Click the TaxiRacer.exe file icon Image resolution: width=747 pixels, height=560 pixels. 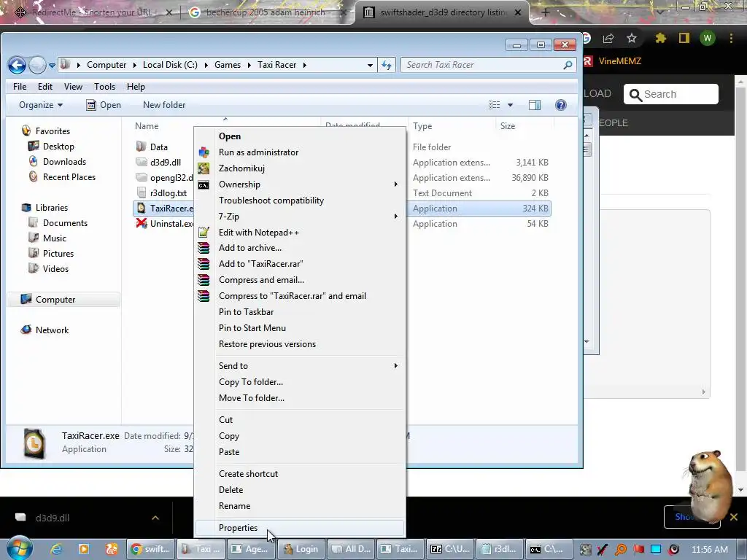point(141,208)
